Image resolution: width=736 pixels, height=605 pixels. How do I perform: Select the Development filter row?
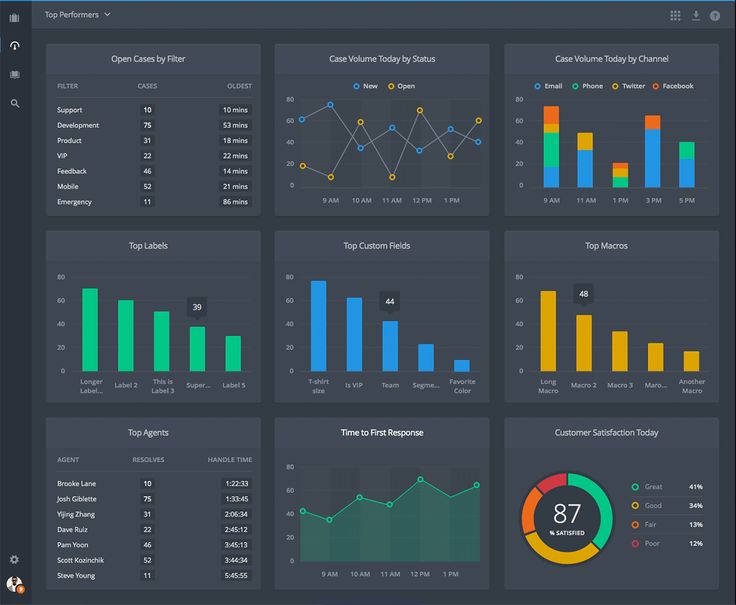154,125
